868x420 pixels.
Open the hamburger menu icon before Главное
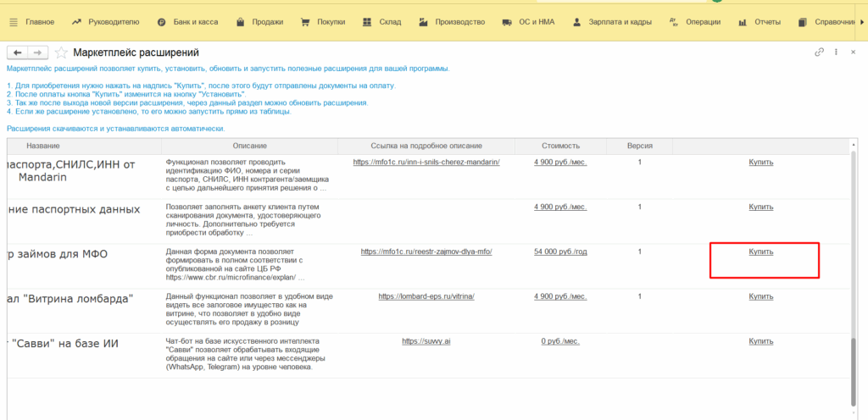point(14,22)
